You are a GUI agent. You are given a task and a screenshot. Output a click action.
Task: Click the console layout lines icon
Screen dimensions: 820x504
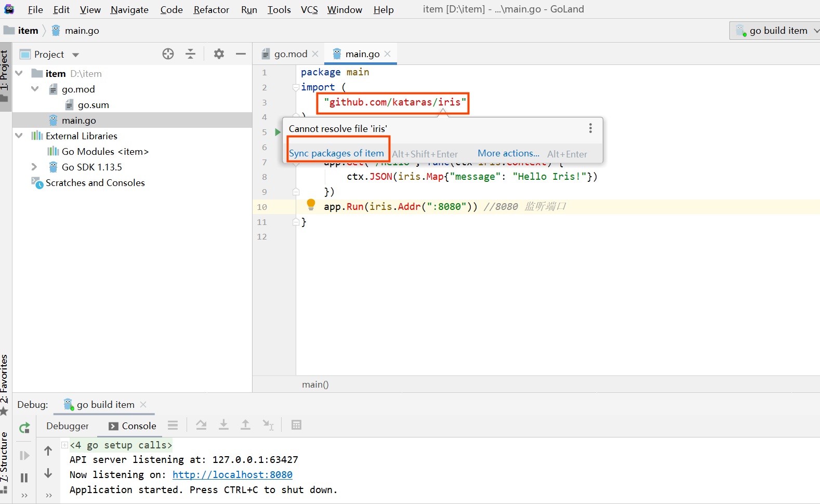[173, 426]
